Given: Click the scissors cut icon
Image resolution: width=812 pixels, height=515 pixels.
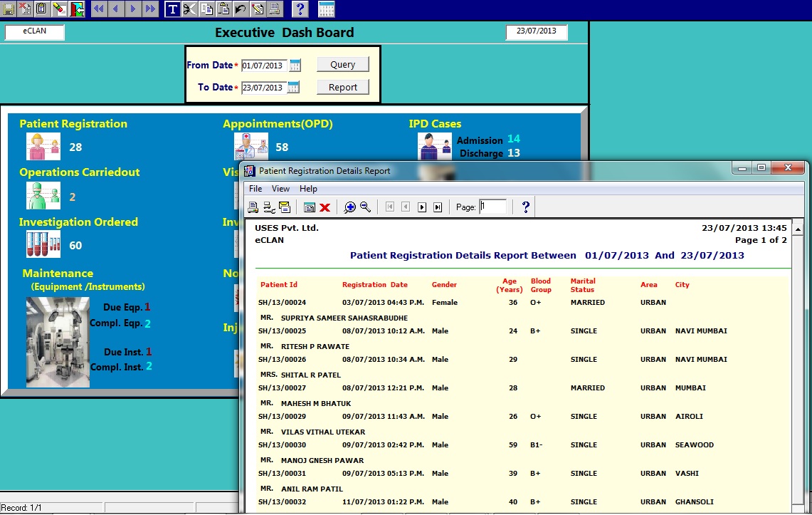Looking at the screenshot, I should (189, 9).
